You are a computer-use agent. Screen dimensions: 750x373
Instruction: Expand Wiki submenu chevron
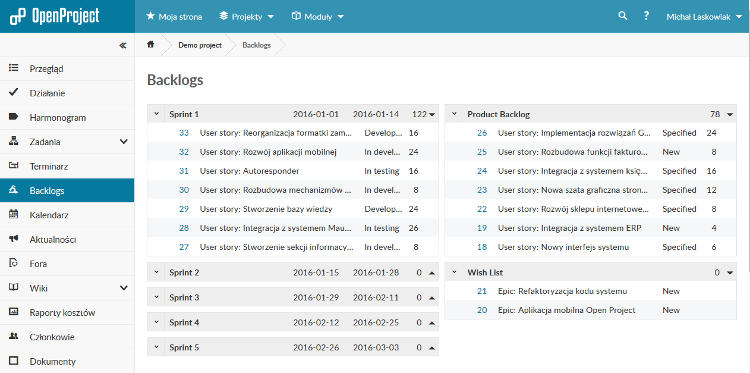coord(123,288)
